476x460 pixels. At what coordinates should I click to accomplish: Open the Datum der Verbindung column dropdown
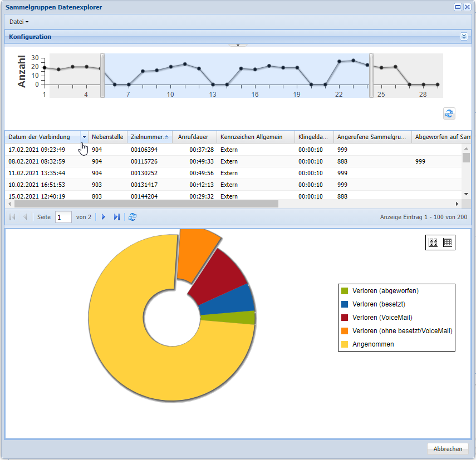[x=84, y=137]
